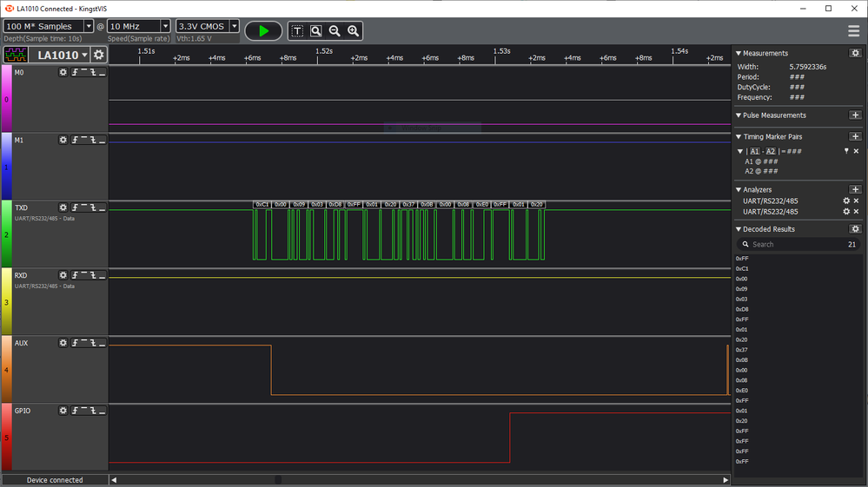Add a new analyzer with plus button
The width and height of the screenshot is (868, 487).
[855, 189]
